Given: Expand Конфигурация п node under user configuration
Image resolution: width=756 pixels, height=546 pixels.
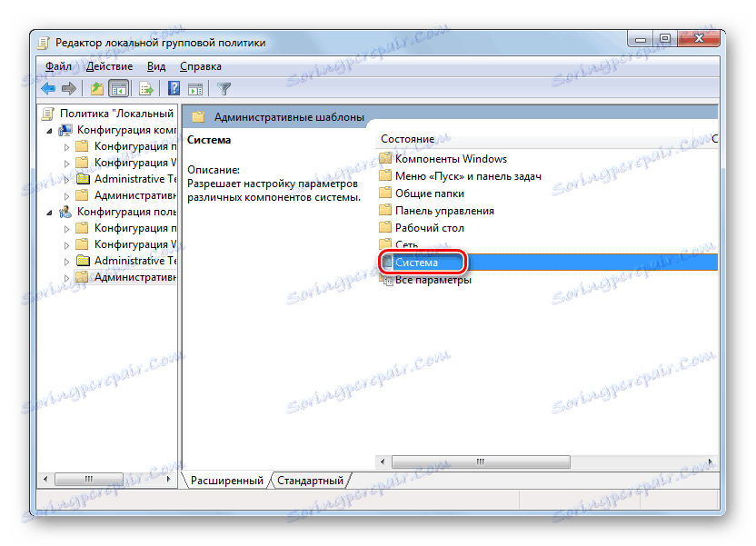Looking at the screenshot, I should [67, 229].
